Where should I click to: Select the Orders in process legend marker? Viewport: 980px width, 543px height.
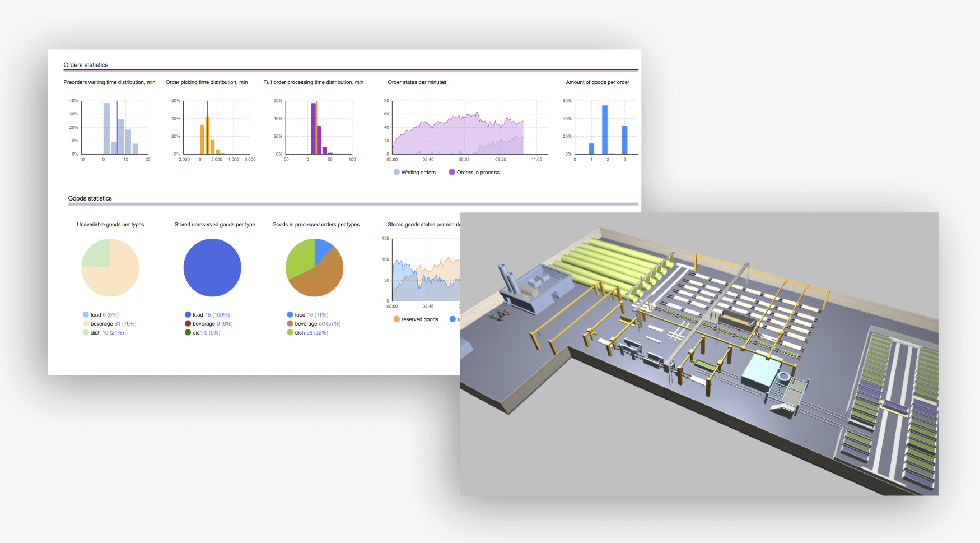(451, 172)
